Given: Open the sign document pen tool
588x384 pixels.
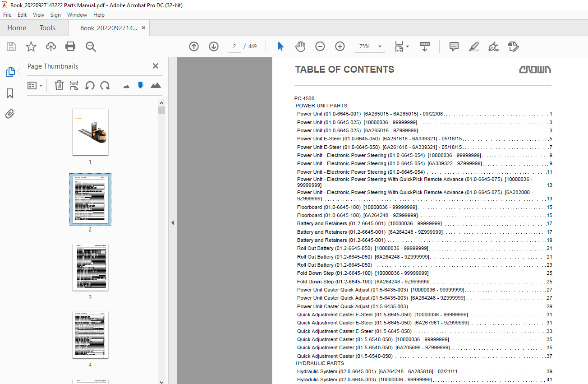Looking at the screenshot, I should 493,46.
